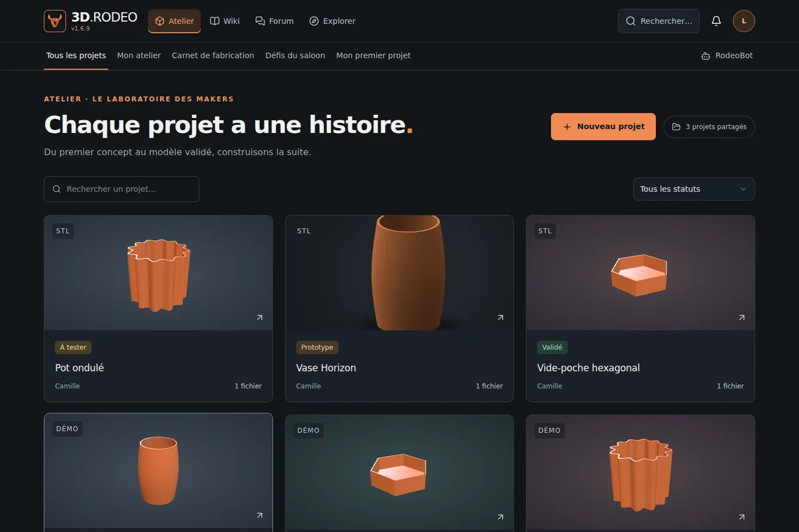
Task: Open the notifications bell
Action: click(x=716, y=21)
